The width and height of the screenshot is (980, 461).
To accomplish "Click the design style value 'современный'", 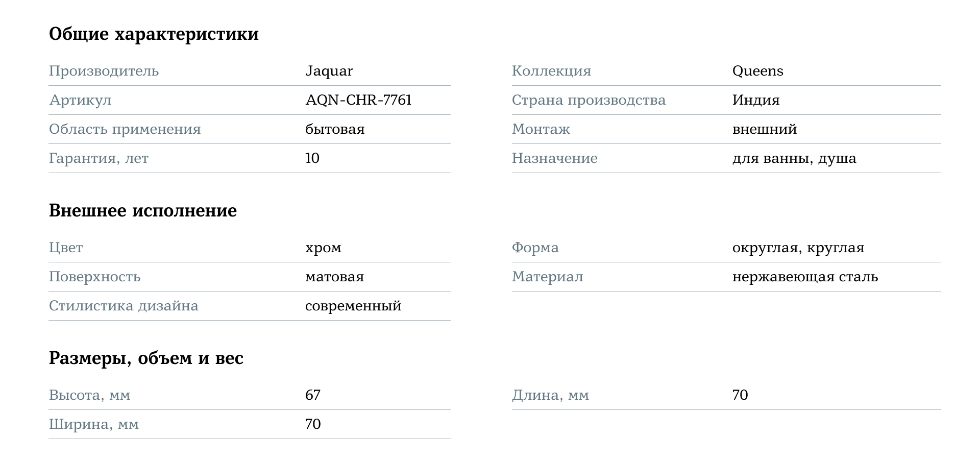I will click(353, 306).
